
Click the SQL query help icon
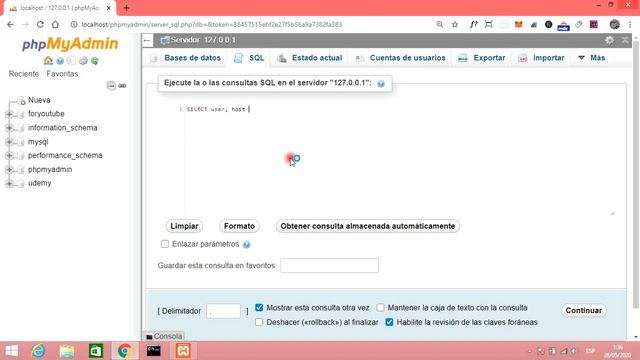[381, 84]
